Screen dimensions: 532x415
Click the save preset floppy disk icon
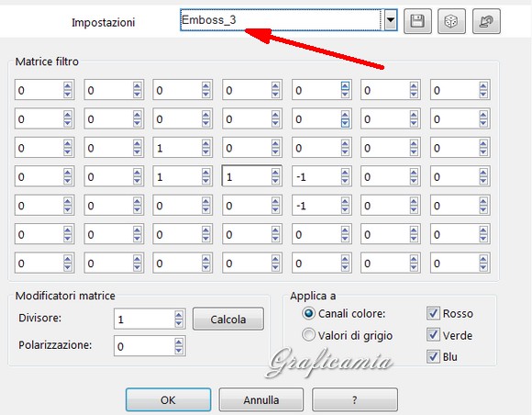point(417,21)
